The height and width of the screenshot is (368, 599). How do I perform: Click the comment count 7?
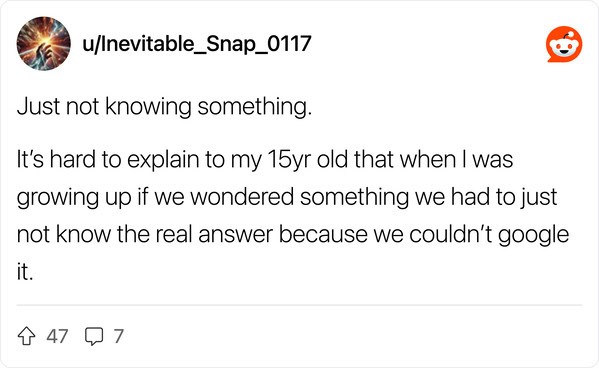(118, 336)
